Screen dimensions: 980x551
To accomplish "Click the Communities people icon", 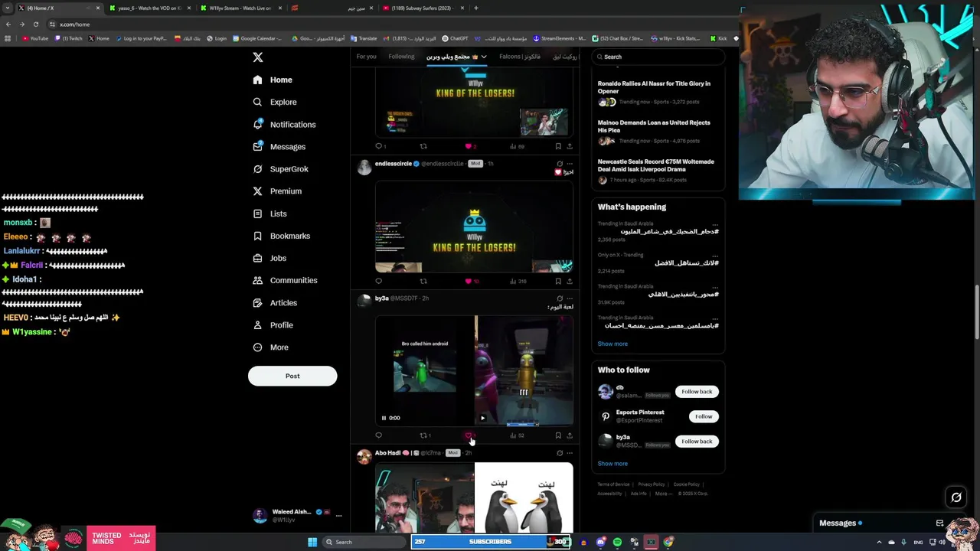I will coord(257,280).
